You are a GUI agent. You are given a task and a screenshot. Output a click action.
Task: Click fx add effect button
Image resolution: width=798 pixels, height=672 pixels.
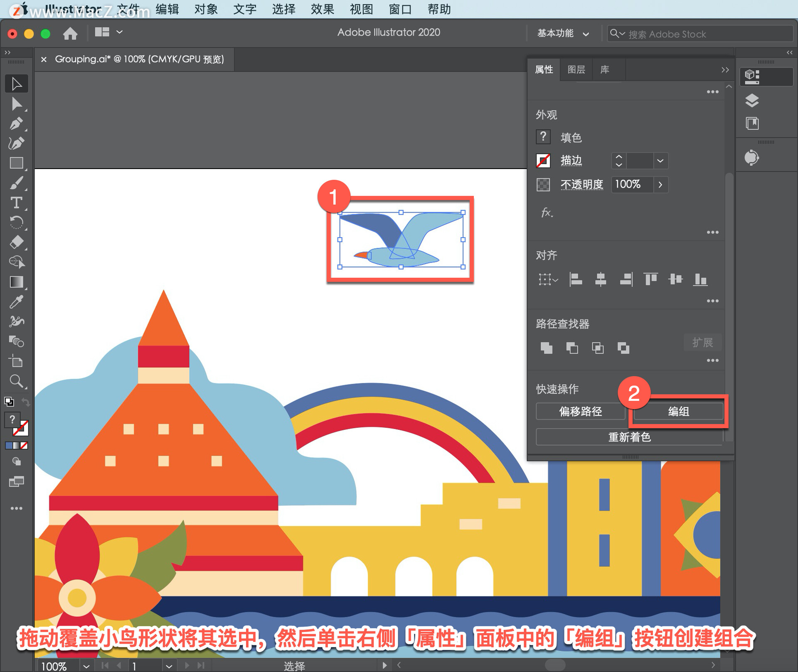click(547, 213)
